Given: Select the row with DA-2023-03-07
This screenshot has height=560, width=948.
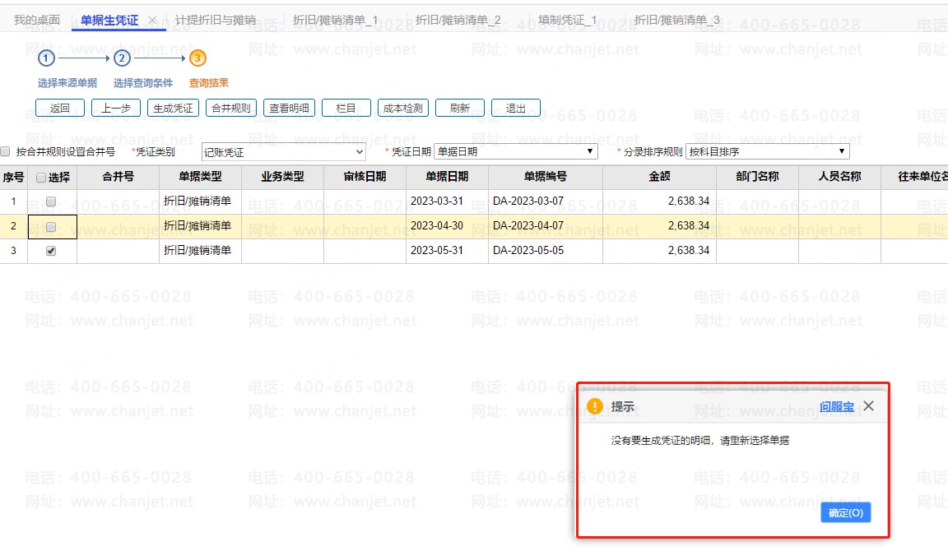Looking at the screenshot, I should coord(474,201).
